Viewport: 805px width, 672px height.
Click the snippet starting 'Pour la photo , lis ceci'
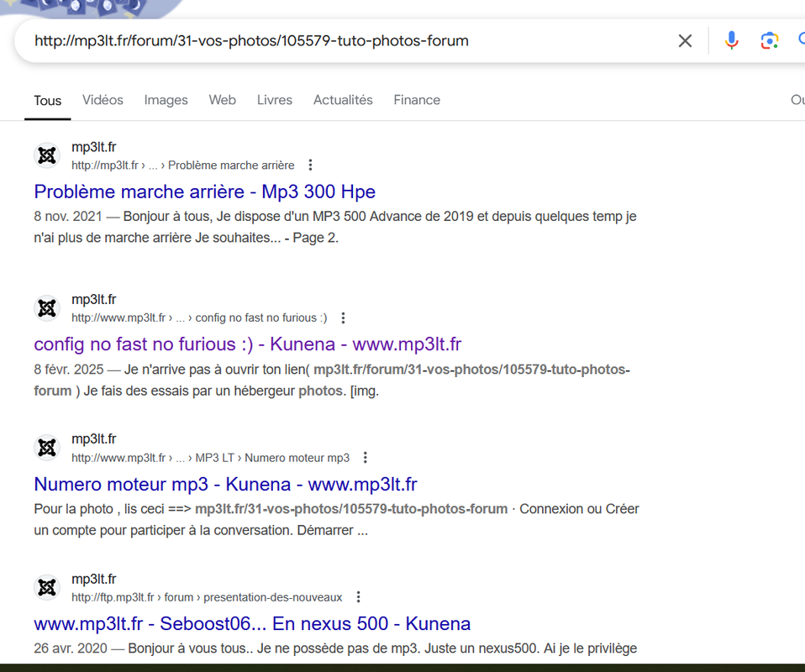coord(336,519)
